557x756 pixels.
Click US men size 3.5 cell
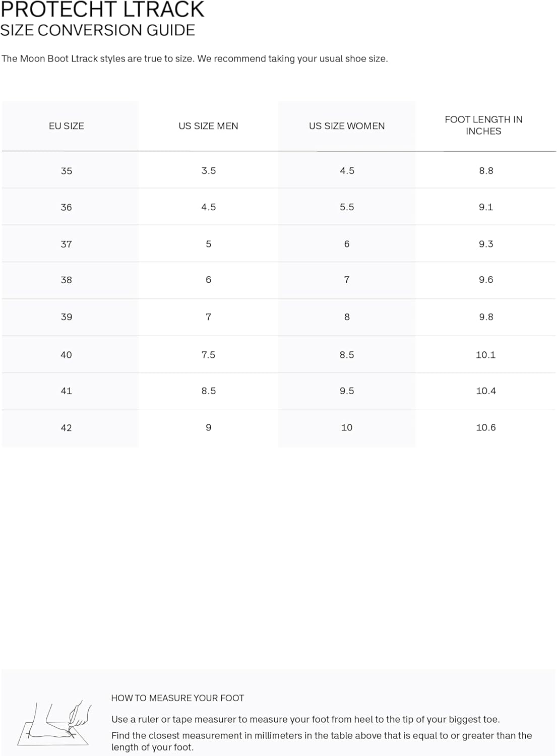[209, 171]
